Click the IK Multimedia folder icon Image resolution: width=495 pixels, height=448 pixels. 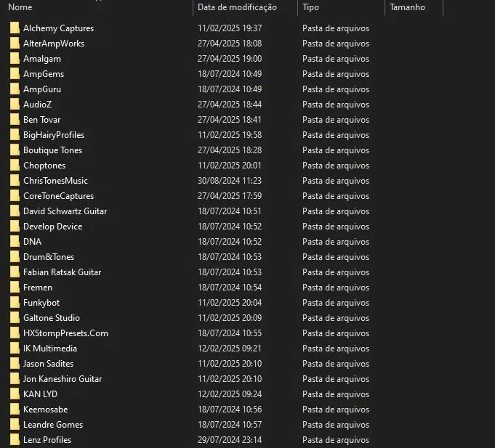coord(15,349)
